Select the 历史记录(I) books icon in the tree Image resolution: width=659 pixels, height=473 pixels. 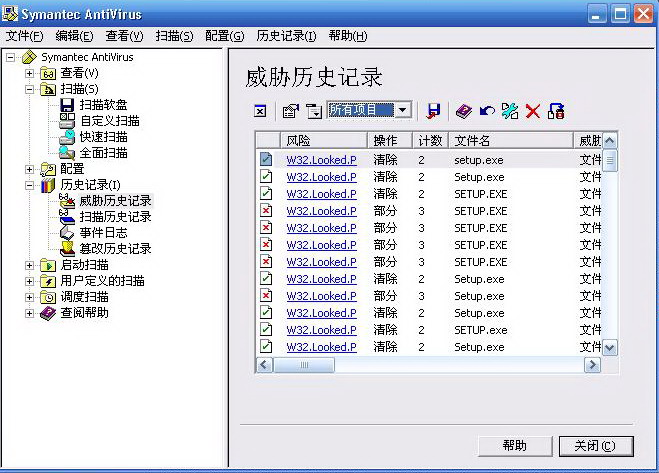pyautogui.click(x=48, y=185)
